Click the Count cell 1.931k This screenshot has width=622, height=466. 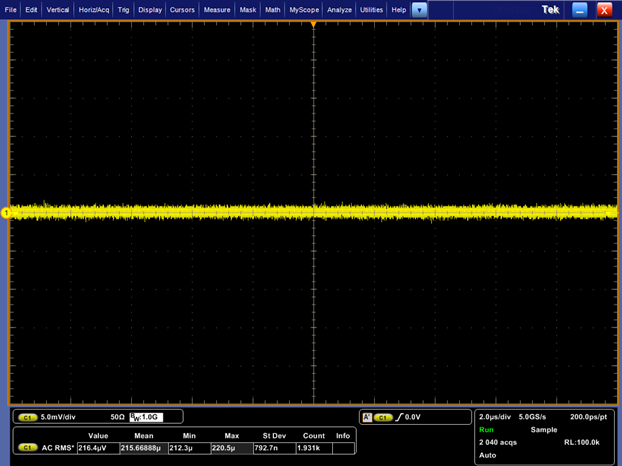pos(314,448)
